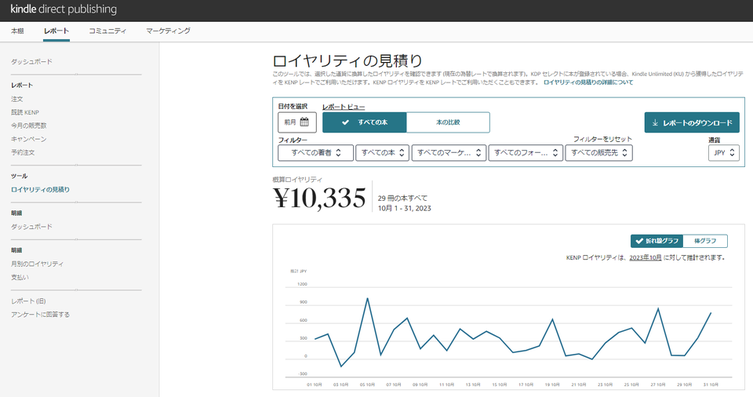Open the 前月 date picker
This screenshot has width=753, height=397.
[297, 122]
